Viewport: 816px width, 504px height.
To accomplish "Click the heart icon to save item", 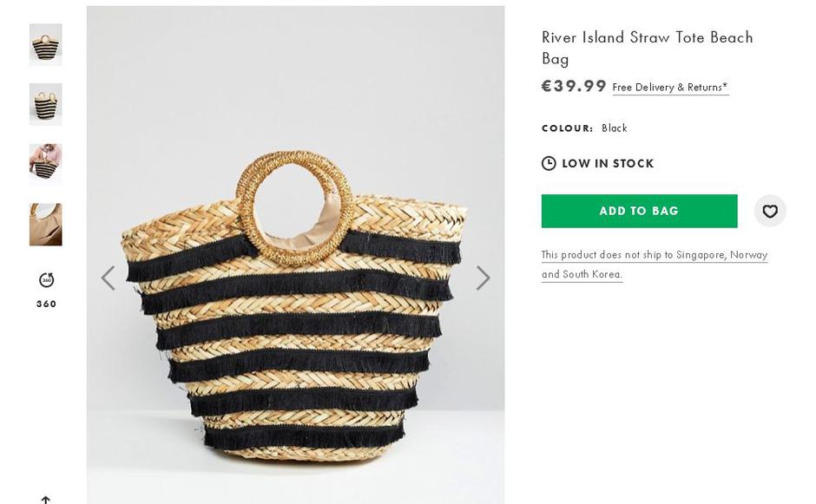I will click(769, 211).
